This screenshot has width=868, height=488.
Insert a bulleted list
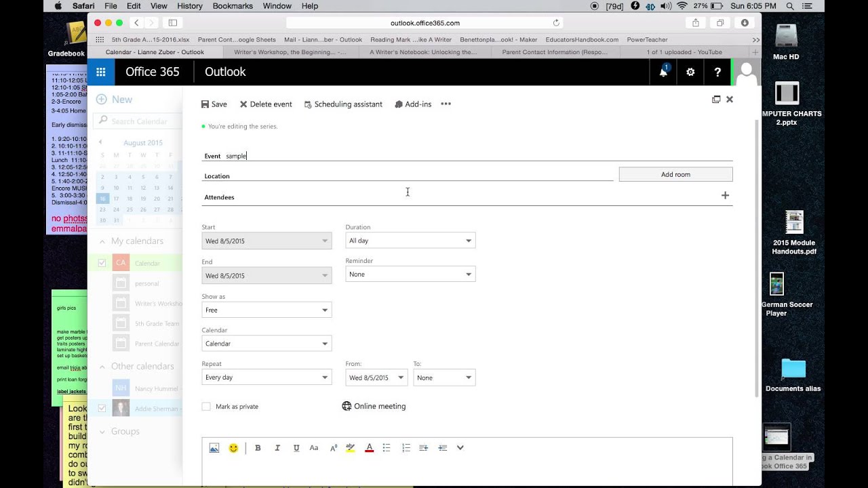pyautogui.click(x=387, y=448)
